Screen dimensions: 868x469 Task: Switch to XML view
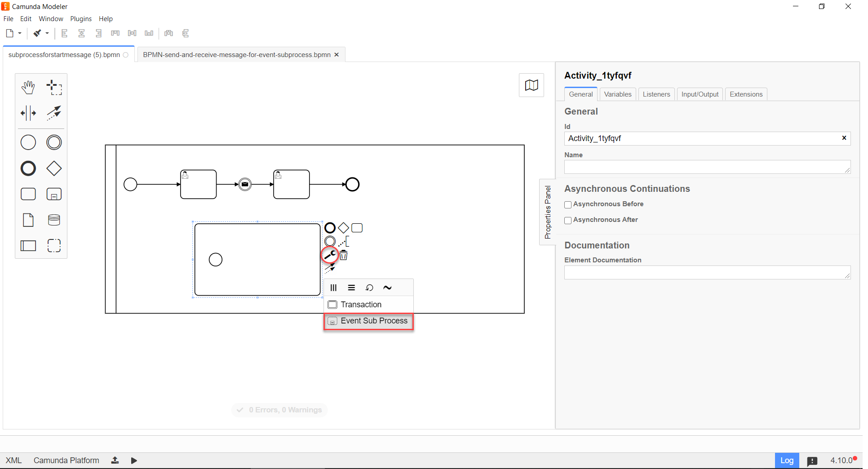[13, 460]
